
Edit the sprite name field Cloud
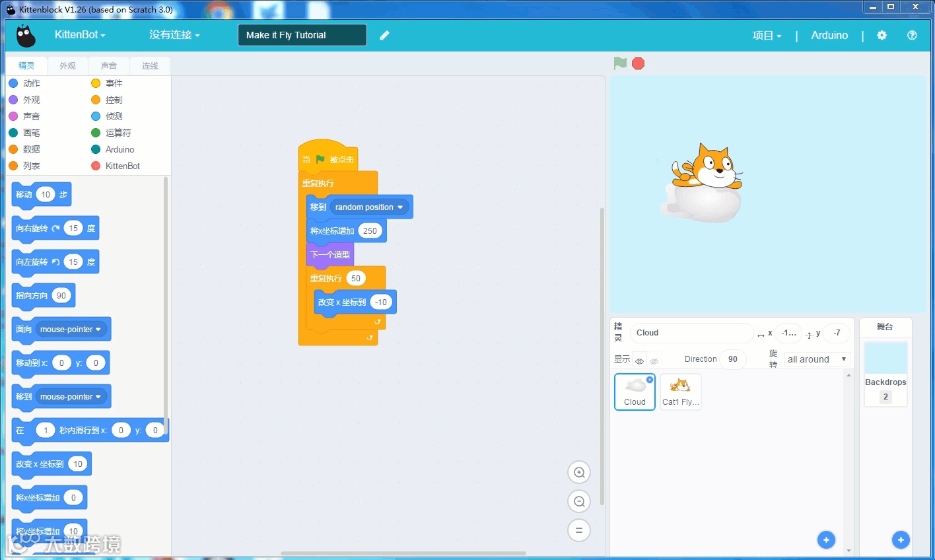tap(691, 333)
